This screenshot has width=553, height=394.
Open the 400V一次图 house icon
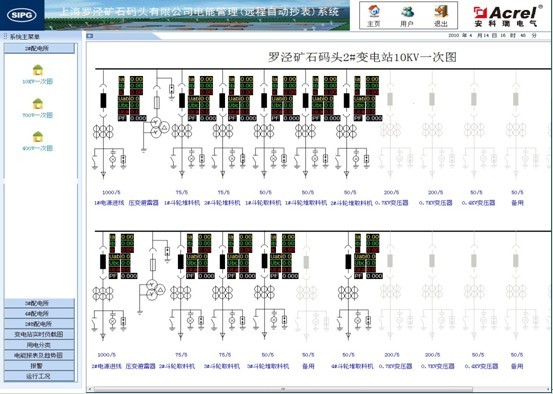(38, 137)
